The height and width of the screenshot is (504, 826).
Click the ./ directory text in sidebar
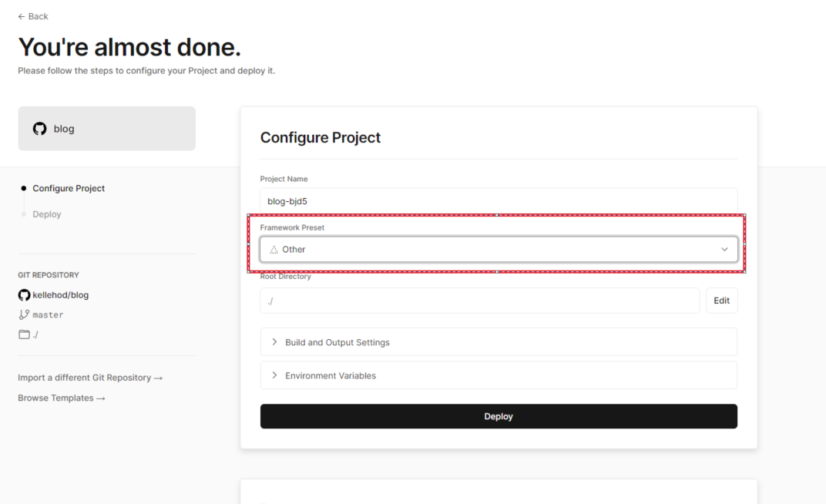click(x=35, y=334)
